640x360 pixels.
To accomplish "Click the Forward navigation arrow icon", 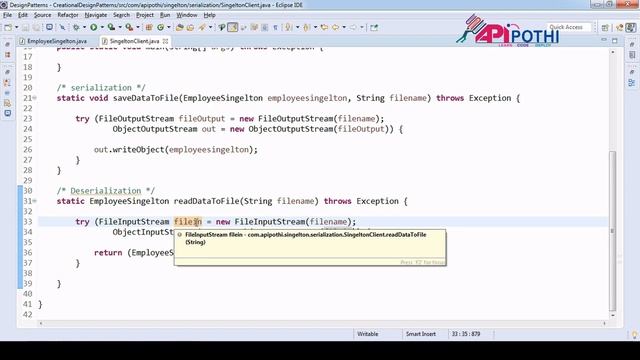I will click(353, 27).
